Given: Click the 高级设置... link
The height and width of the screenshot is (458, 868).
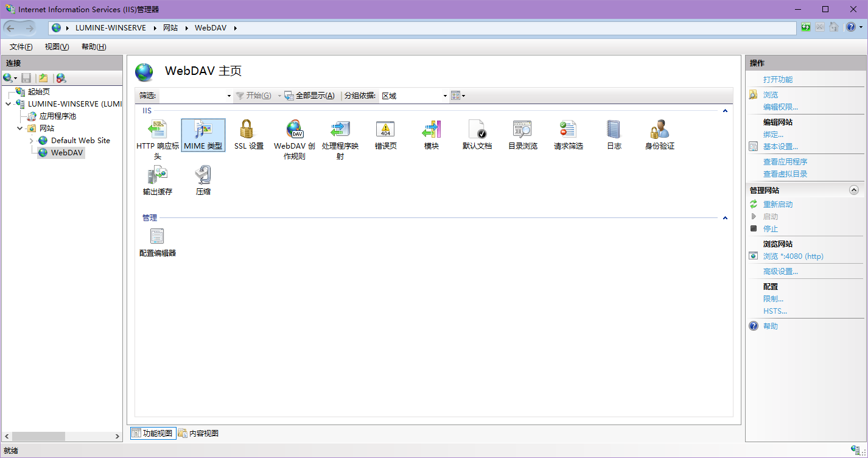Looking at the screenshot, I should point(780,272).
